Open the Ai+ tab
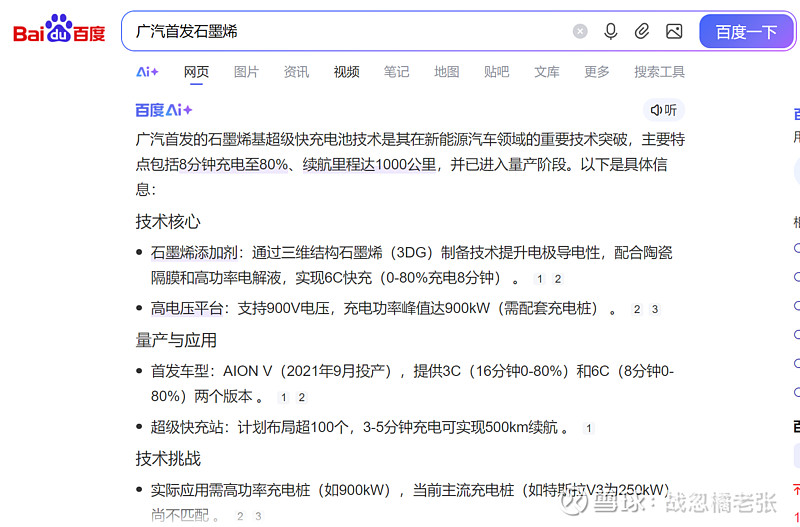The image size is (800, 527). coord(147,72)
